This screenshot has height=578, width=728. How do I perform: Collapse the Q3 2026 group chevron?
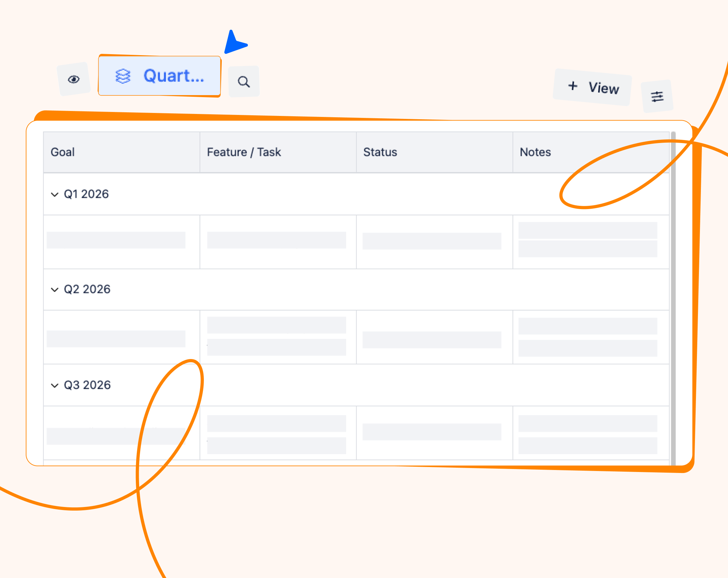pyautogui.click(x=55, y=386)
